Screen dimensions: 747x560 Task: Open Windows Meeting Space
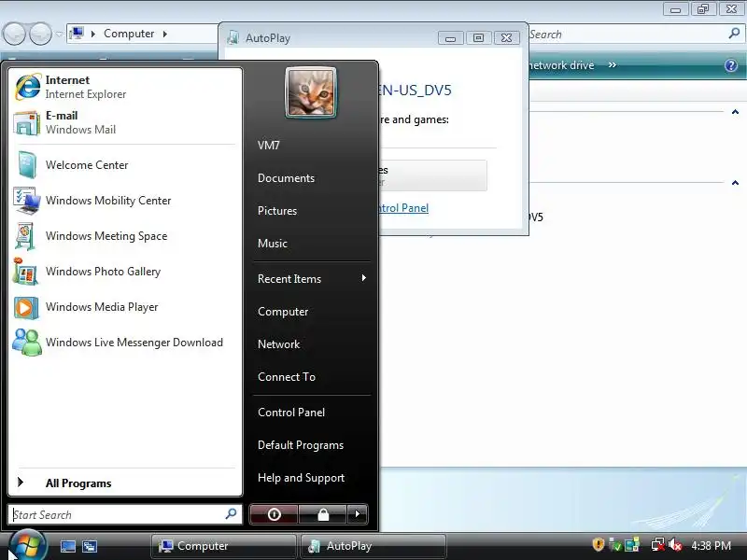[126, 236]
